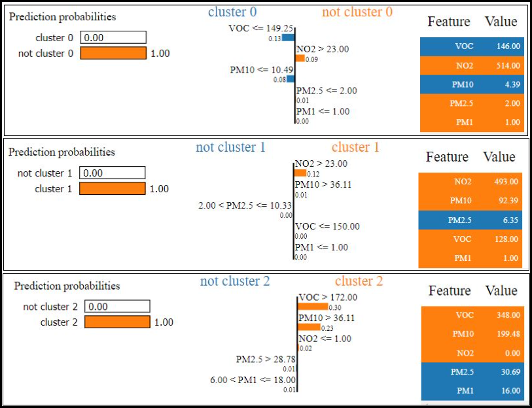
Task: Click the NO2 493.00 table row
Action: tap(470, 182)
